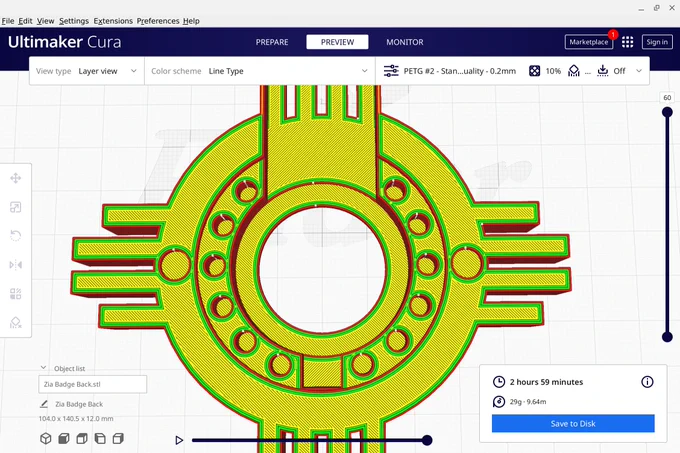The width and height of the screenshot is (680, 453).
Task: Open the Settings menu
Action: click(74, 21)
